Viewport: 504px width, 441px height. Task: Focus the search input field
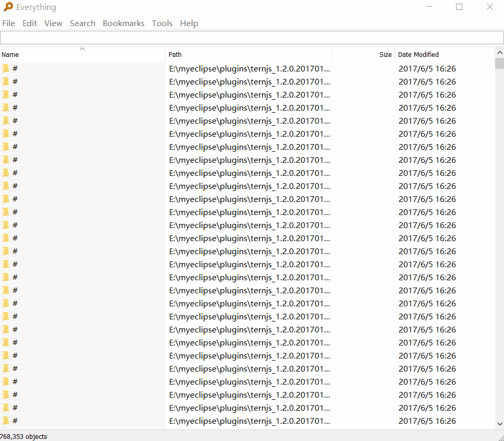(252, 38)
